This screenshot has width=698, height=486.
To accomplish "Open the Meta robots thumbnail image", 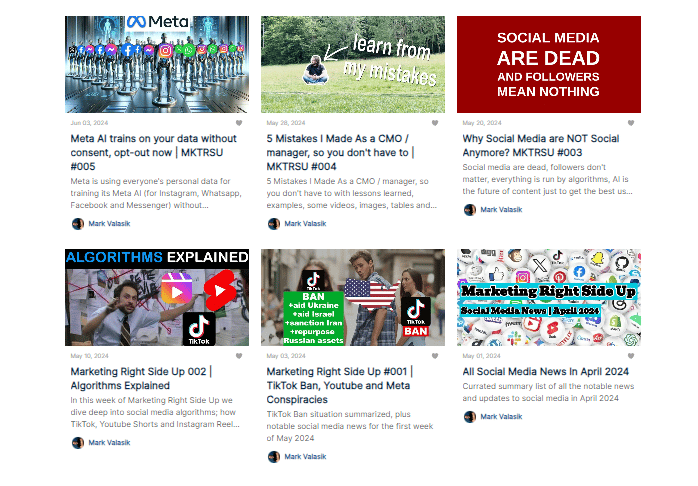I will click(x=157, y=65).
